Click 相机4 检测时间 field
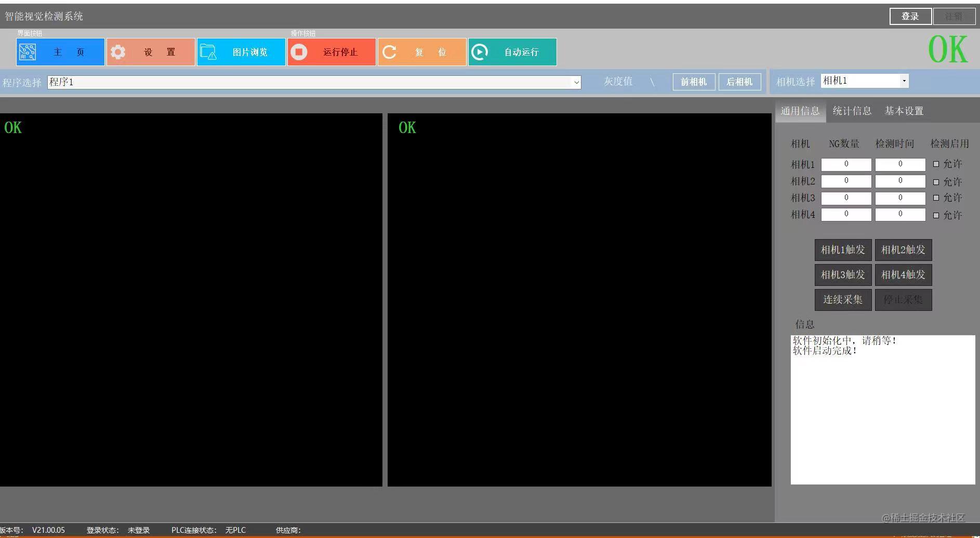Screen dimensions: 980x538 (x=900, y=215)
